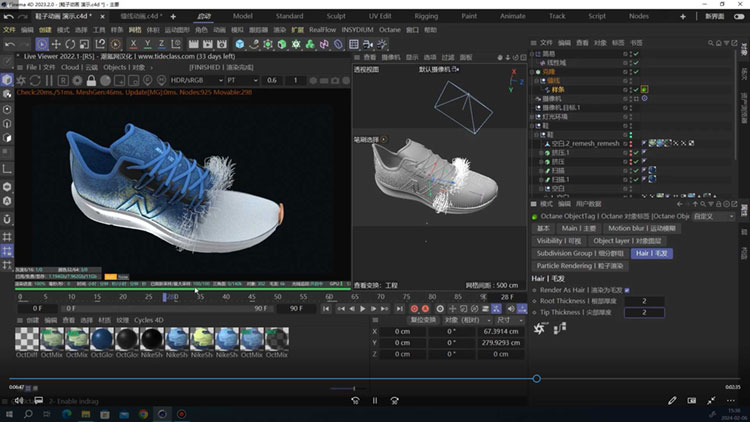Open the RealFlow menu
This screenshot has height=422, width=750.
click(322, 30)
